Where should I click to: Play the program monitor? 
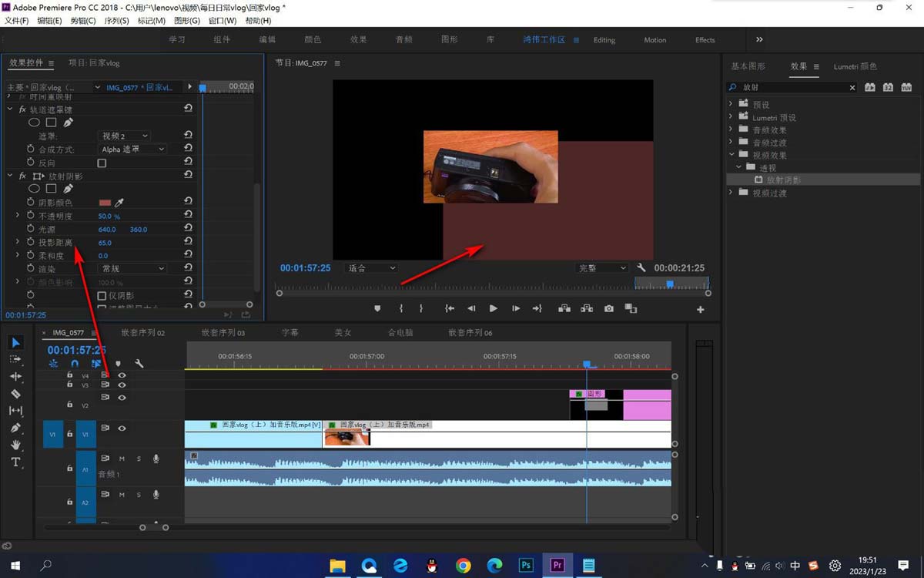[494, 308]
